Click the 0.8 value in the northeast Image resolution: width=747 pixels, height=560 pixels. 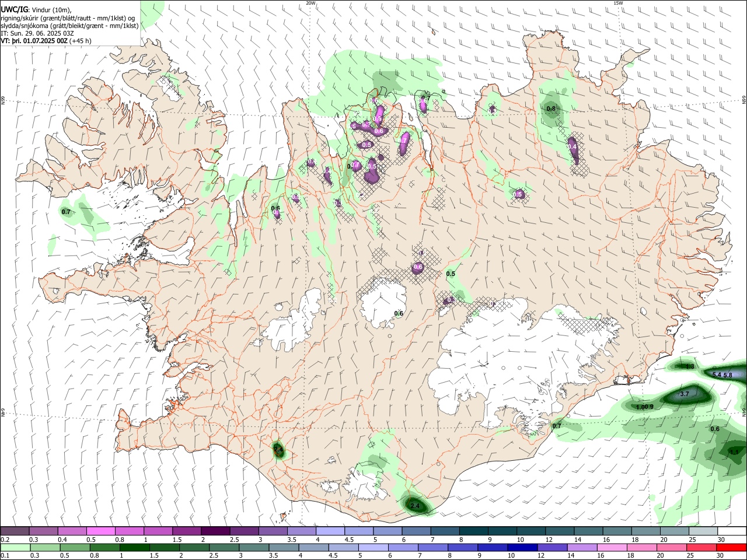[x=551, y=108]
